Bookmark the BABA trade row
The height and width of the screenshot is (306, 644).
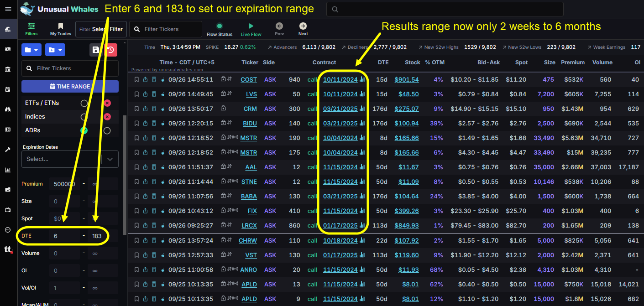136,196
